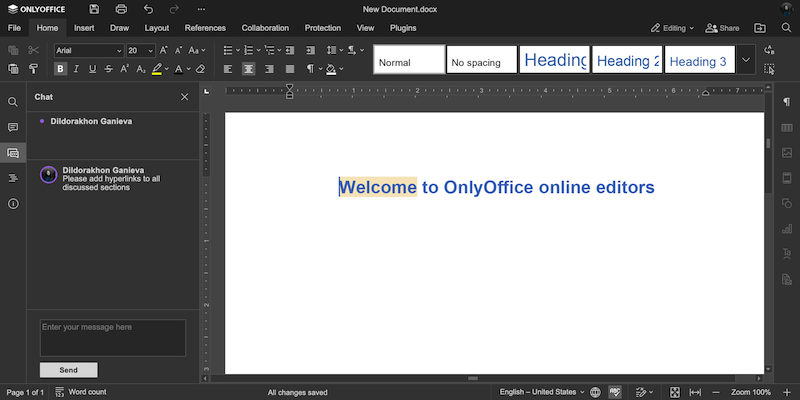Viewport: 800px width, 400px height.
Task: Click the Share button
Action: tap(722, 28)
